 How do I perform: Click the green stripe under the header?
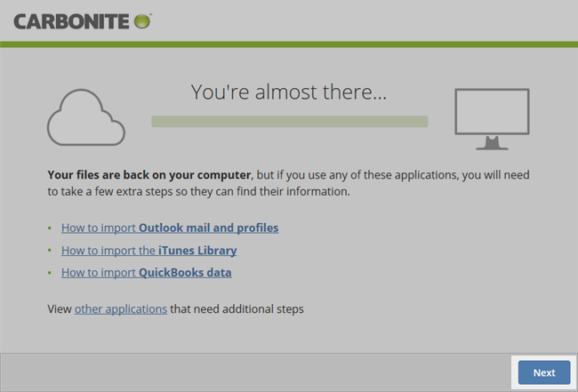(x=289, y=44)
